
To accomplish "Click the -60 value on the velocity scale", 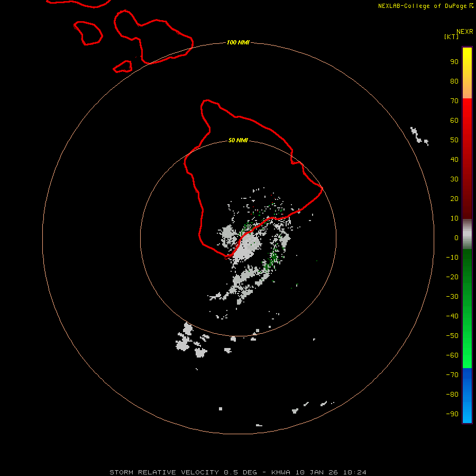I will click(452, 355).
